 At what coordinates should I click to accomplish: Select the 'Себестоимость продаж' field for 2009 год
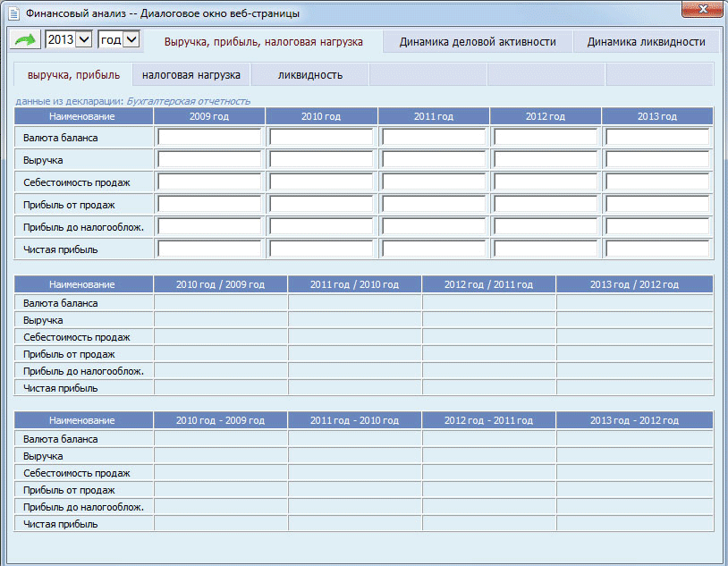click(x=209, y=182)
